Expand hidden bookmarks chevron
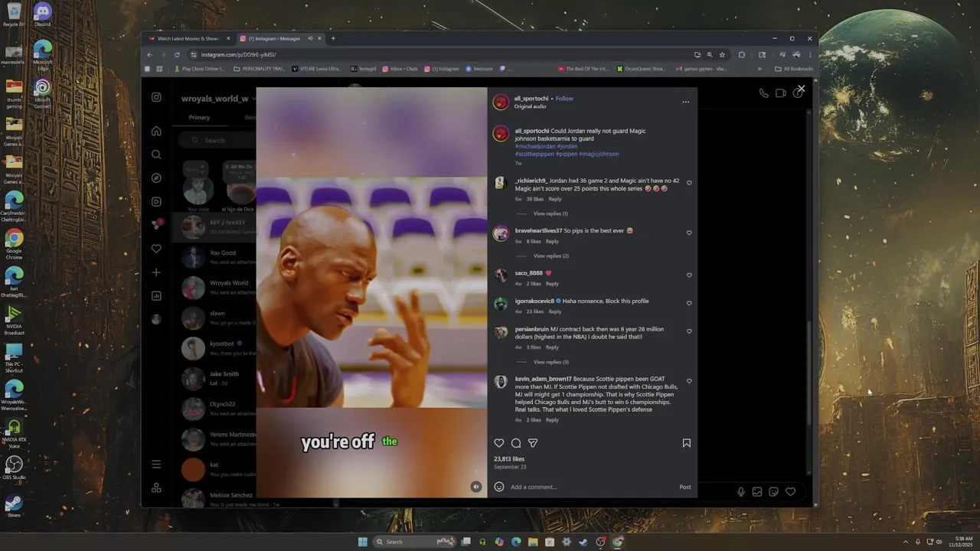 click(759, 69)
